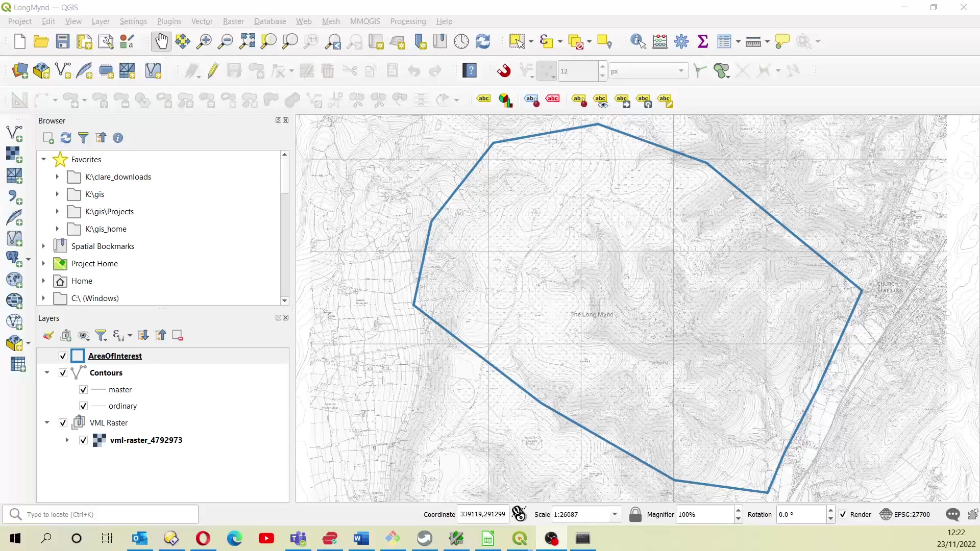Open the Field Calculator
Viewport: 980px width, 551px height.
660,41
